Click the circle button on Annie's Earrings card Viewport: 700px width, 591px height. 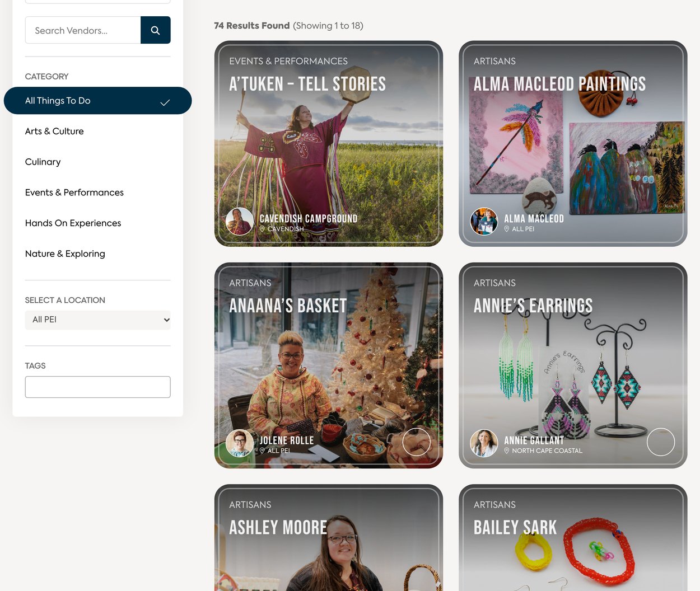661,442
